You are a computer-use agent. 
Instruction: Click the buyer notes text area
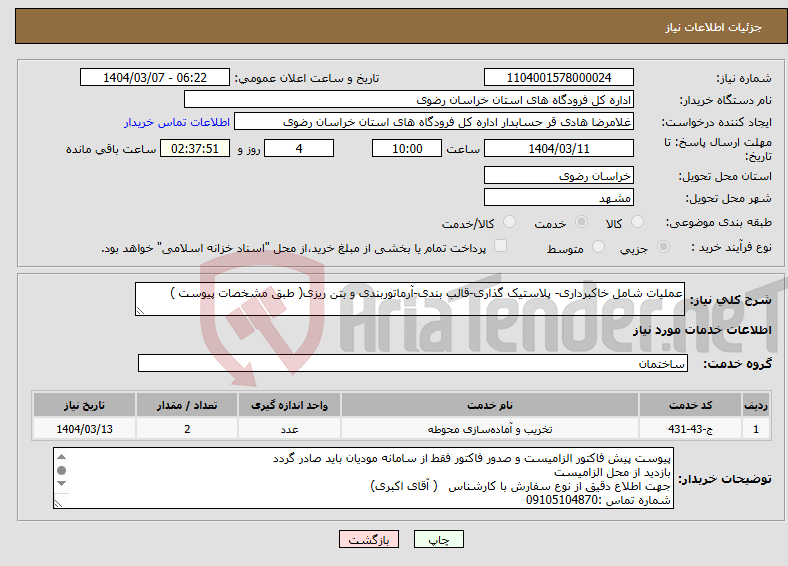click(363, 478)
